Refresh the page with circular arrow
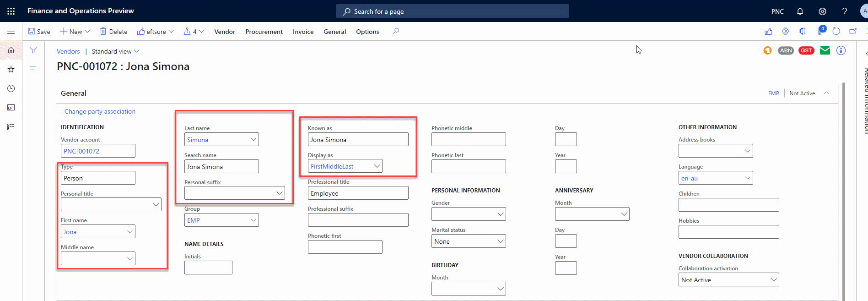Image resolution: width=868 pixels, height=301 pixels. pyautogui.click(x=836, y=31)
